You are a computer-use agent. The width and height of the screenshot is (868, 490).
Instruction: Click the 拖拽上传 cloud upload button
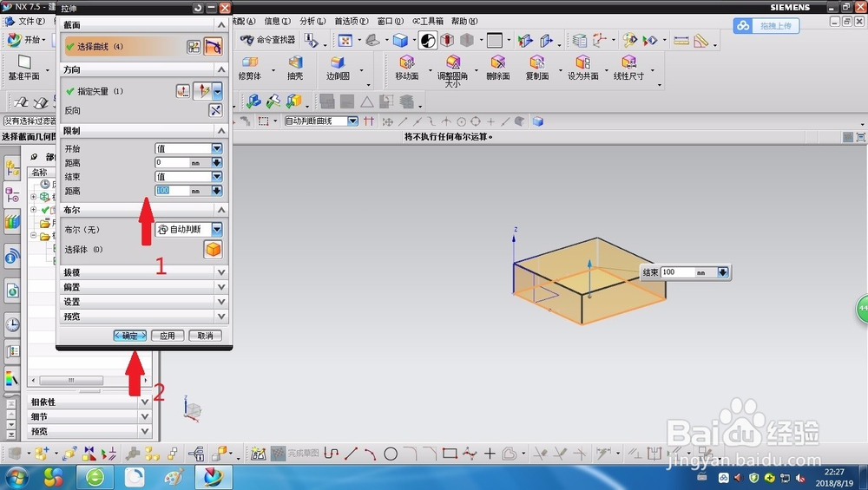pos(766,25)
